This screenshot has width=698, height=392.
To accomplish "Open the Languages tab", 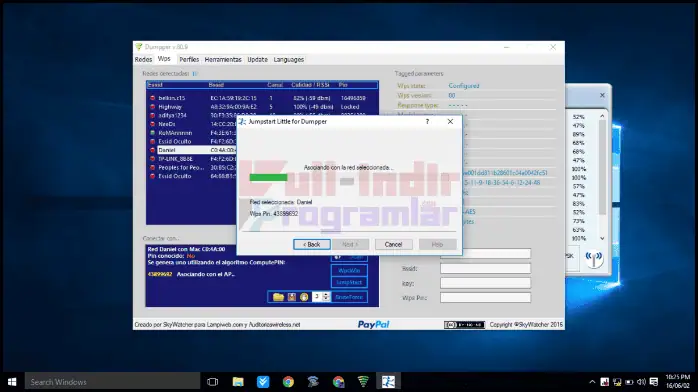I will point(289,59).
